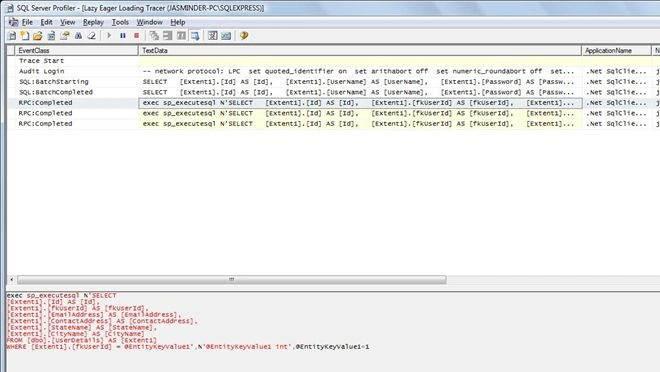Open the File menu
This screenshot has width=660, height=372.
pos(27,22)
